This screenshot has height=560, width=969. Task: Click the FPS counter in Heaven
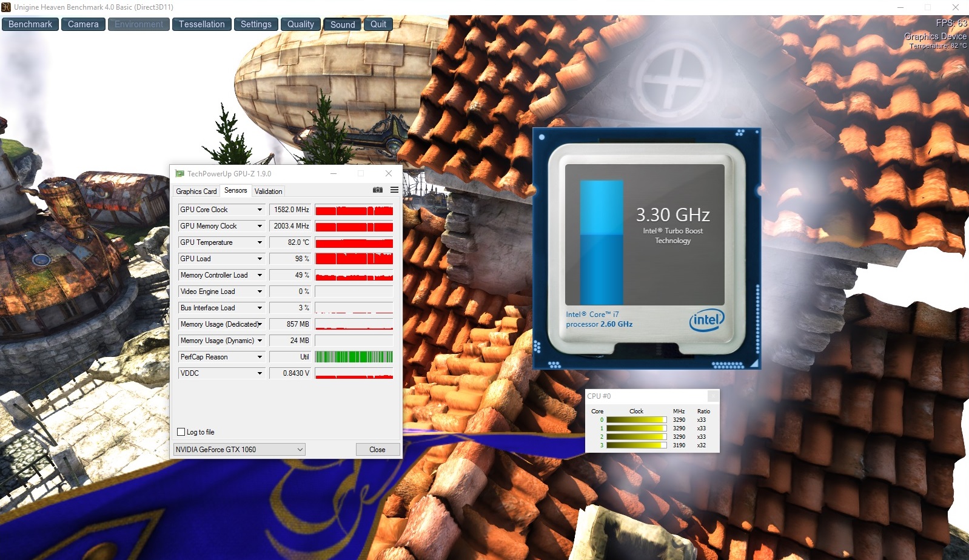coord(951,23)
